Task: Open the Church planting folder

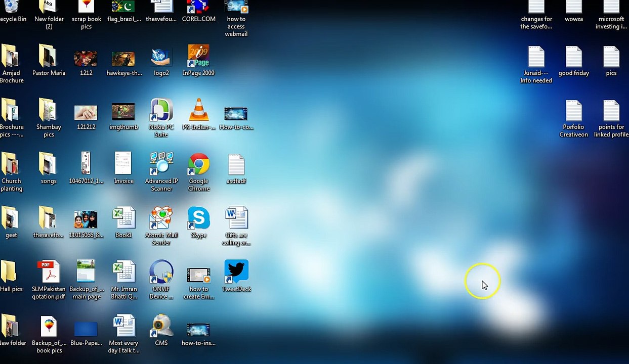Action: tap(11, 172)
